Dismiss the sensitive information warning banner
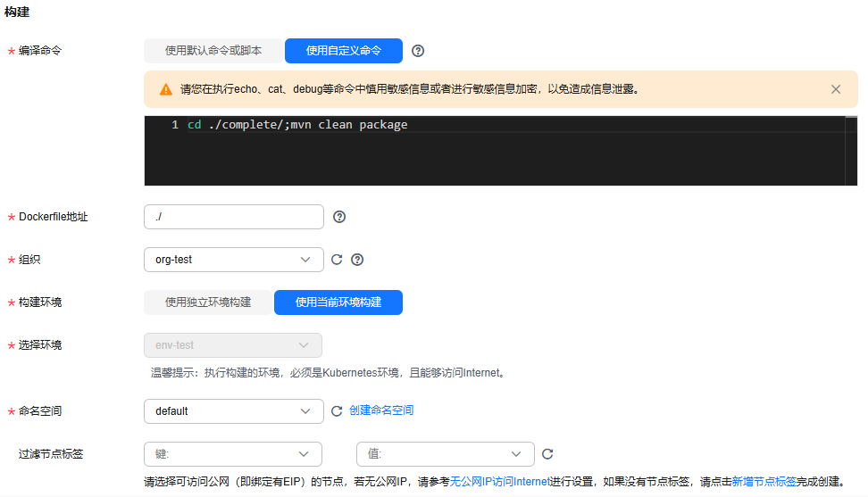Viewport: 868px width, 497px height. [835, 89]
